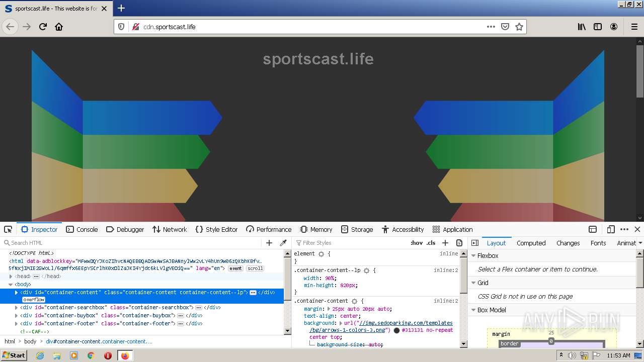Reload the current page
Image resolution: width=644 pixels, height=362 pixels.
click(x=43, y=27)
